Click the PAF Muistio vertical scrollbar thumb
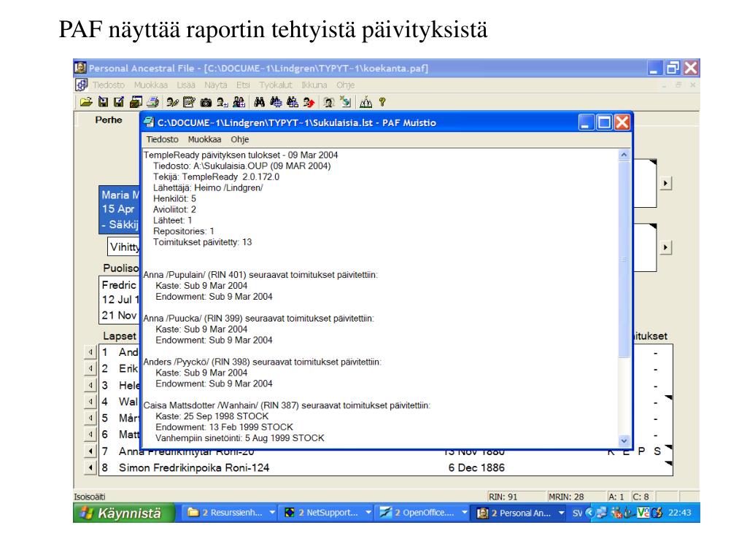The width and height of the screenshot is (747, 560). [x=624, y=259]
